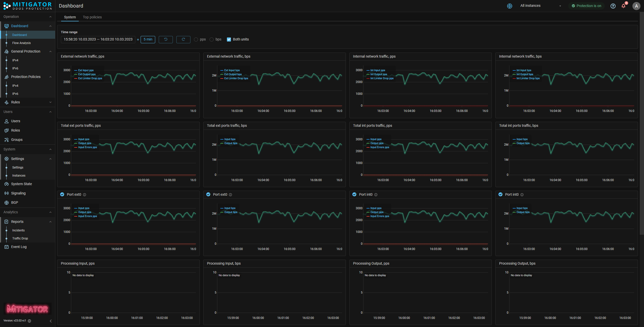Screen dimensions: 644x327
Task: Select the bps radio button
Action: 212,39
